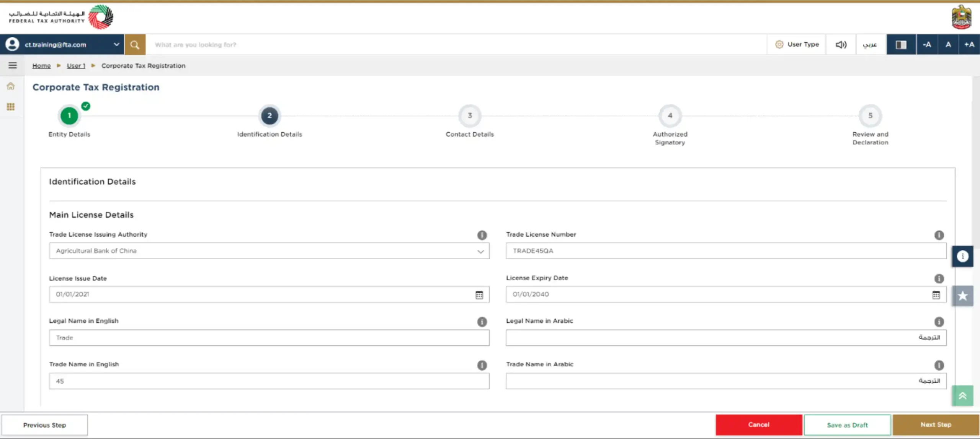Click the audio speaker icon
Viewport: 980px width, 439px height.
(841, 45)
